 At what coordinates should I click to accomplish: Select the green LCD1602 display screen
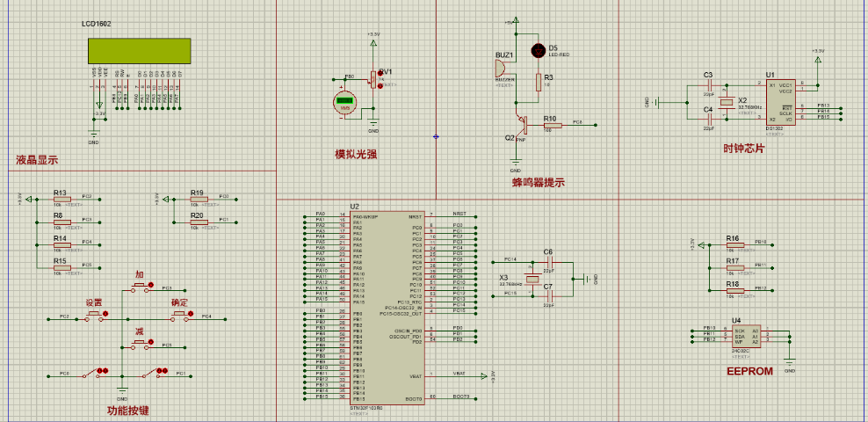[139, 50]
